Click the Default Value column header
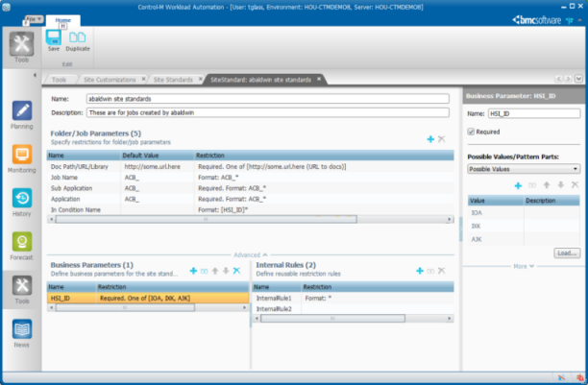This screenshot has height=385, width=588. [158, 156]
